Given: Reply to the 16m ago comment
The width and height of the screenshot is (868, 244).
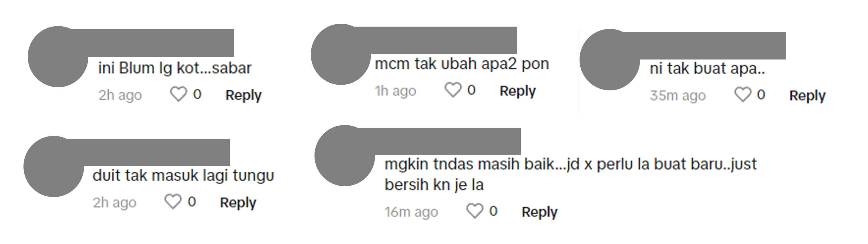Looking at the screenshot, I should tap(539, 212).
